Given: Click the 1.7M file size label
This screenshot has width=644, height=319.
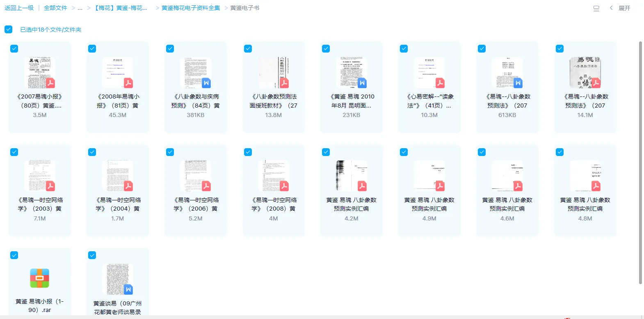Looking at the screenshot, I should 118,218.
